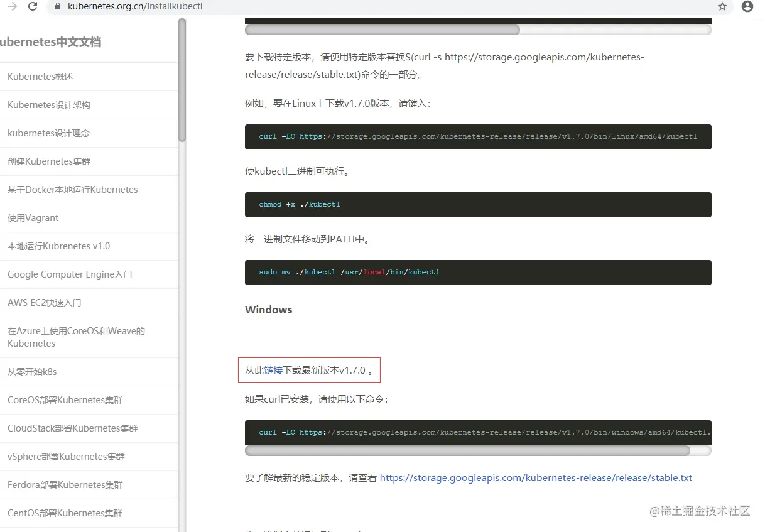Open the stable.txt googleapis link
Image resolution: width=765 pixels, height=532 pixels.
click(x=536, y=478)
